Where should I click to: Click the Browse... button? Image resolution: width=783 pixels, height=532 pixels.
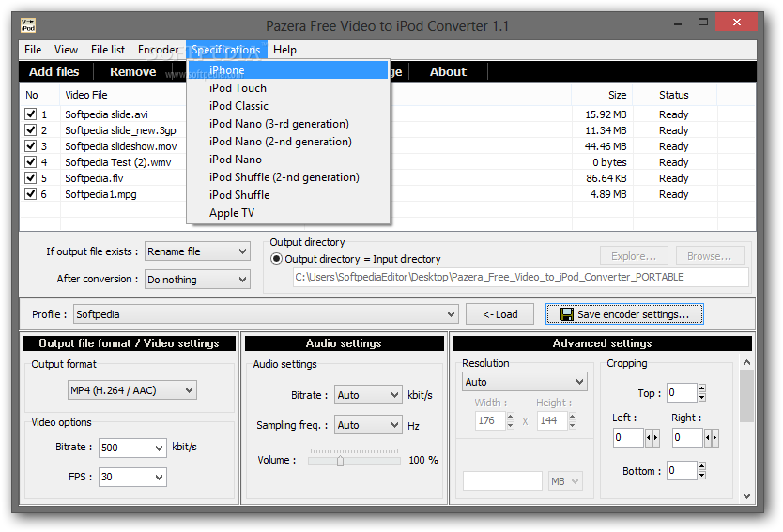click(710, 256)
